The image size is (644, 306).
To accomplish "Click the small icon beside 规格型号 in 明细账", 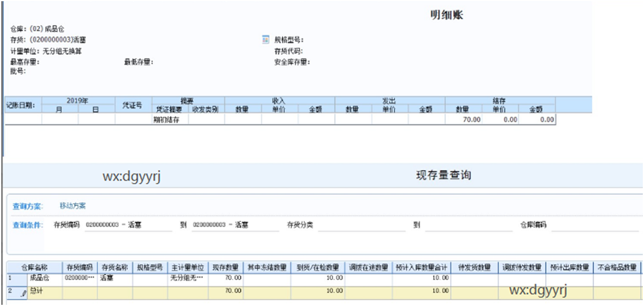I will [265, 40].
